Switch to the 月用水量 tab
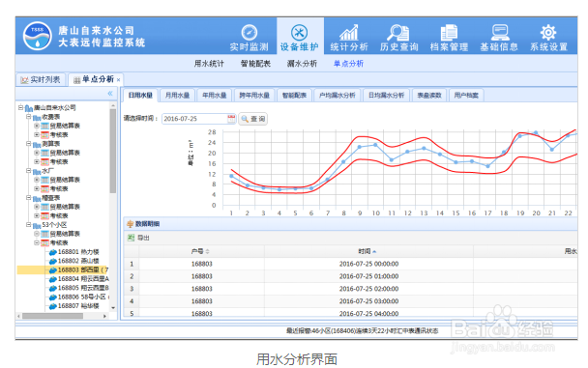588x368 pixels. [177, 95]
